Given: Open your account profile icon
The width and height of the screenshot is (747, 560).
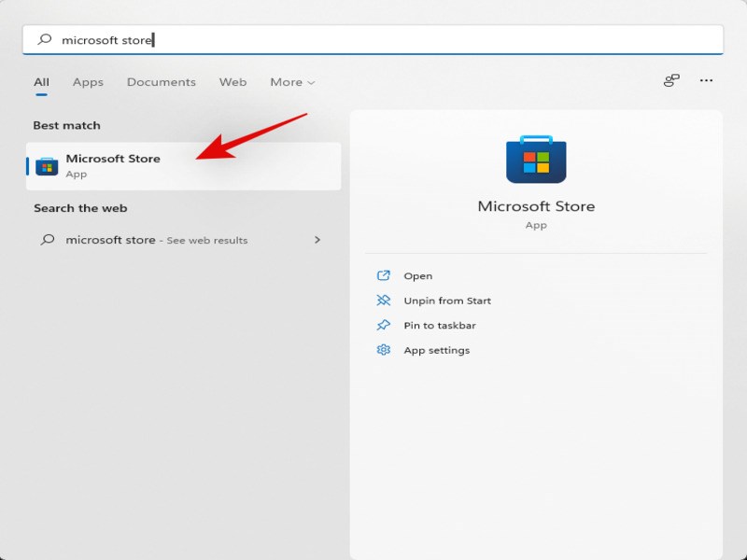Looking at the screenshot, I should point(670,81).
